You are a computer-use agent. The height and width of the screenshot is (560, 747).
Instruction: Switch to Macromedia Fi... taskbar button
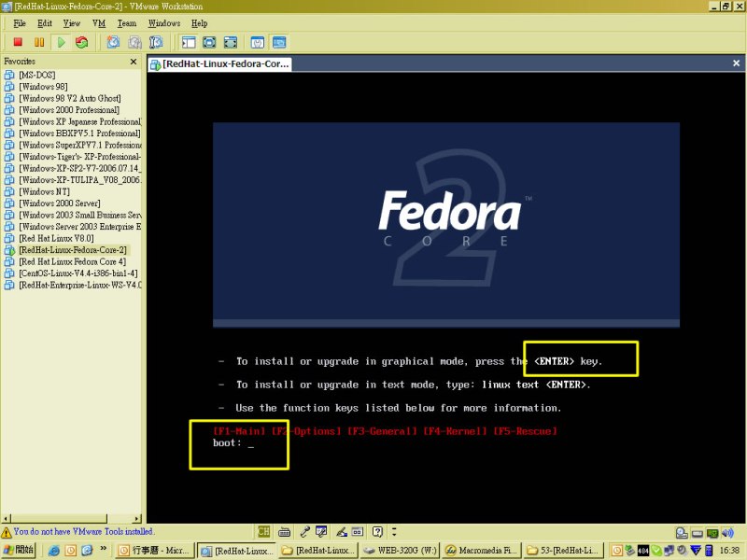(x=482, y=551)
